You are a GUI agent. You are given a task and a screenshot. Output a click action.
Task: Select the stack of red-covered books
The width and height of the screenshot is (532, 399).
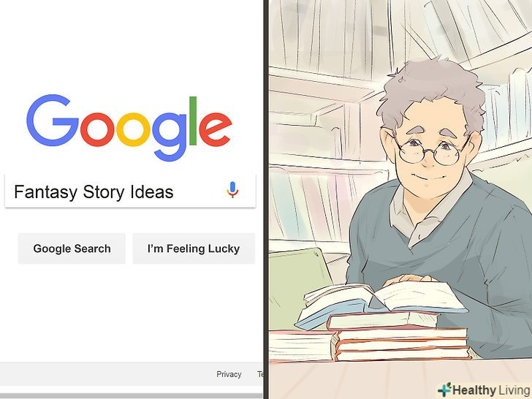coord(400,338)
